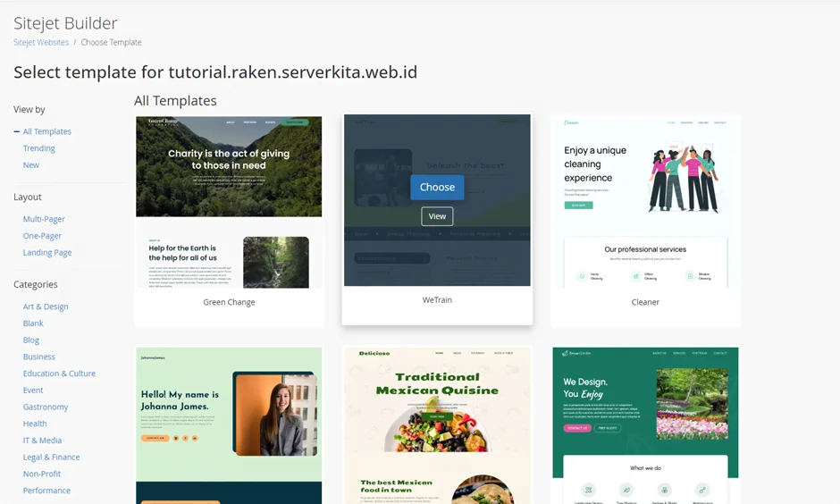
Task: Select the Legal & Finance category
Action: click(x=52, y=458)
